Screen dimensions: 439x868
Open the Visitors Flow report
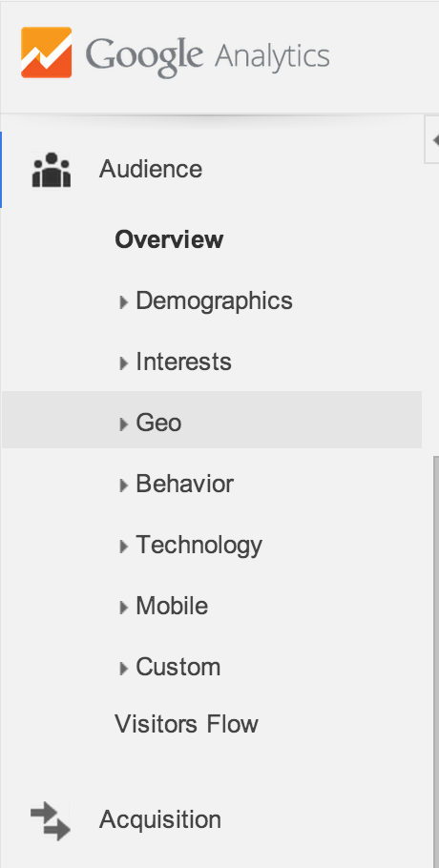point(186,724)
